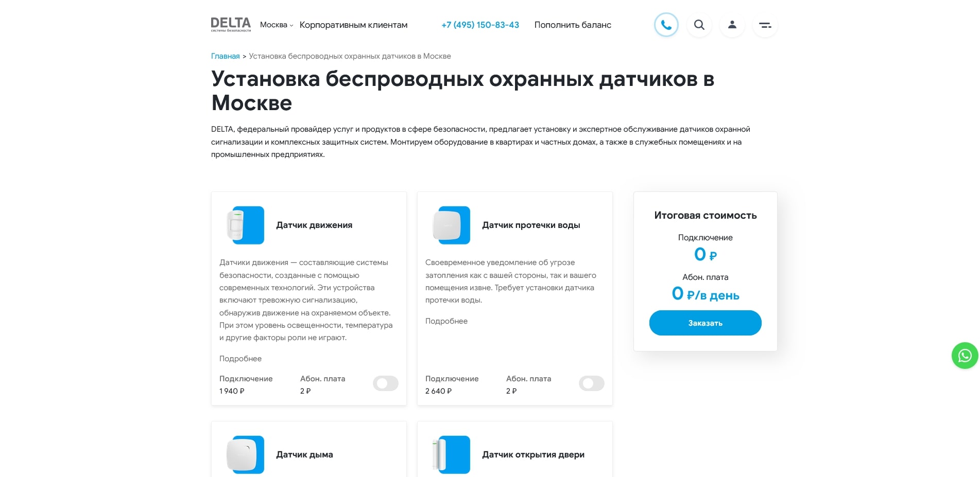Open the phone call icon in the header
This screenshot has width=980, height=477.
coord(666,25)
